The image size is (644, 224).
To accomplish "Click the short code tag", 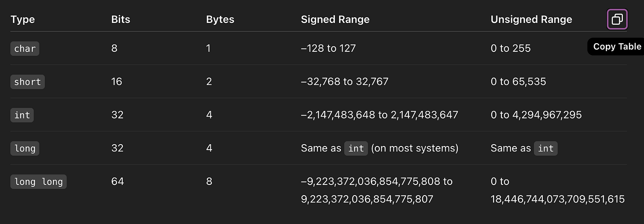I will coord(28,82).
